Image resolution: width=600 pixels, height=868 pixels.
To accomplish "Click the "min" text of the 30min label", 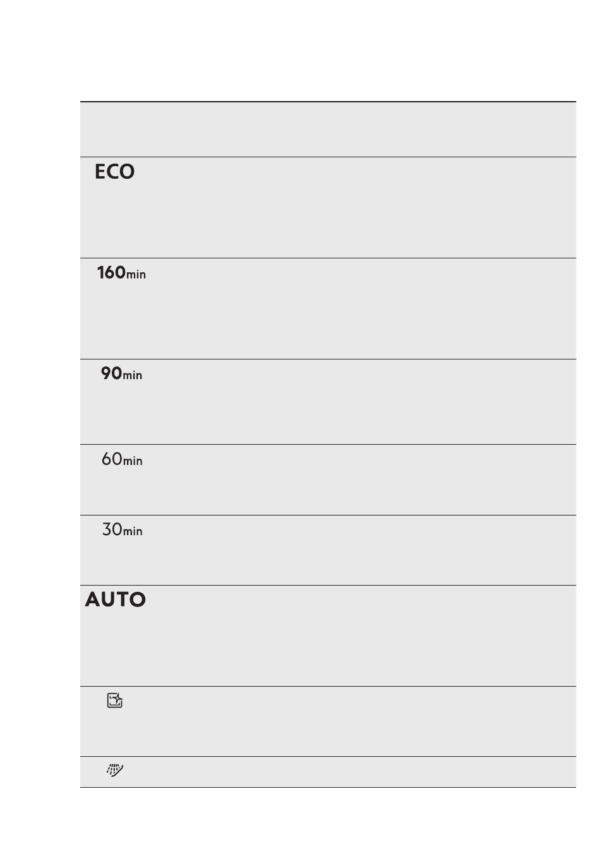I will pyautogui.click(x=133, y=531).
